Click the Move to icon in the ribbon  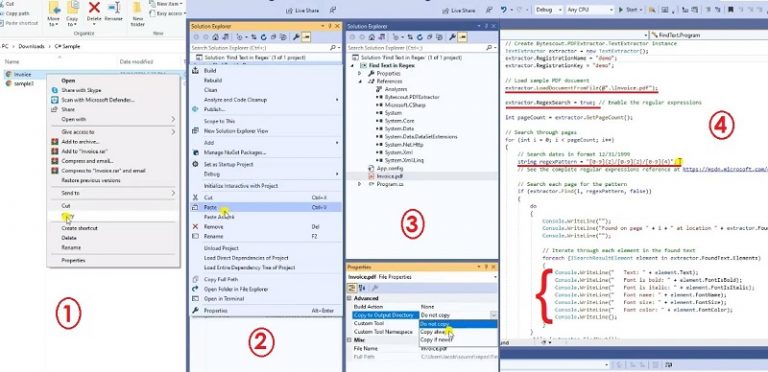coord(54,8)
